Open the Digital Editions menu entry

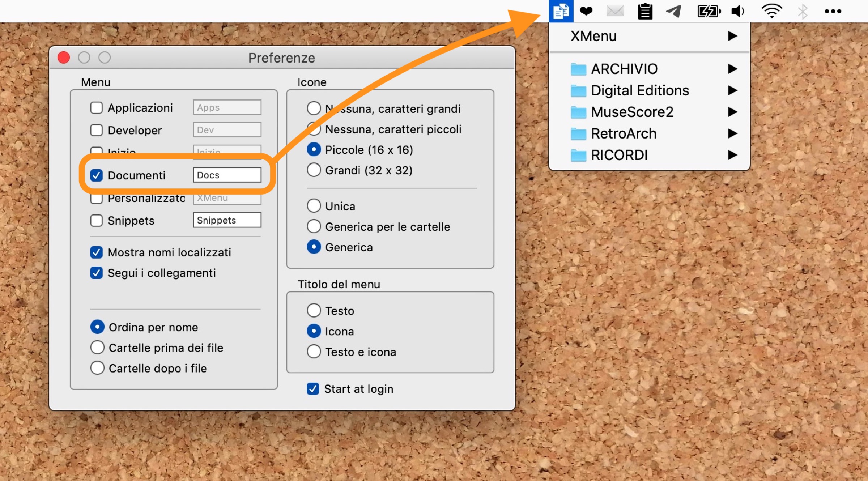(639, 90)
